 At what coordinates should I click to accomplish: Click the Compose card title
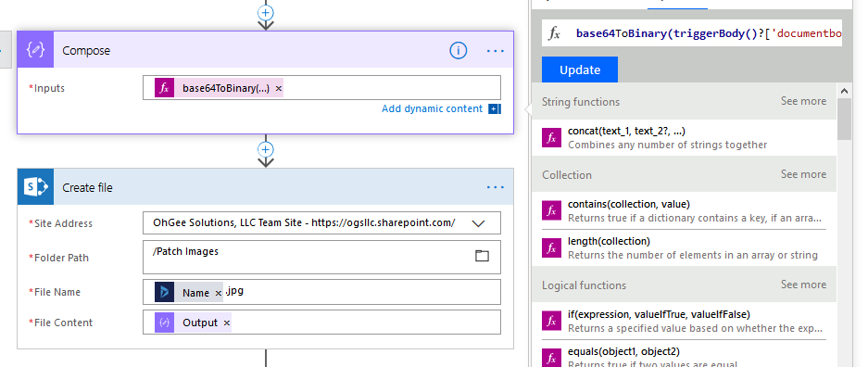(x=86, y=50)
